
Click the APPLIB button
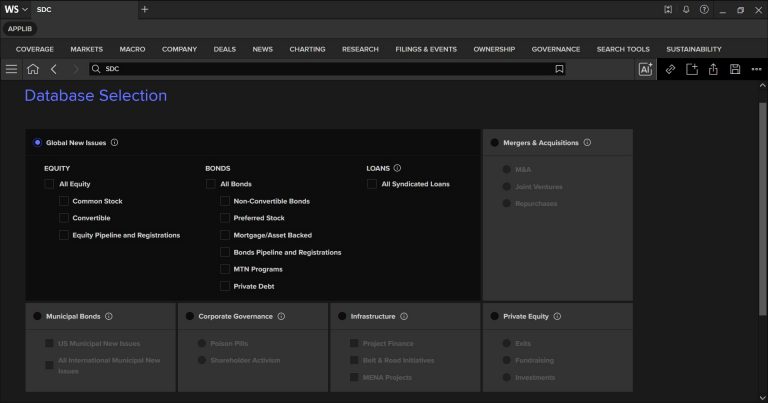click(20, 28)
